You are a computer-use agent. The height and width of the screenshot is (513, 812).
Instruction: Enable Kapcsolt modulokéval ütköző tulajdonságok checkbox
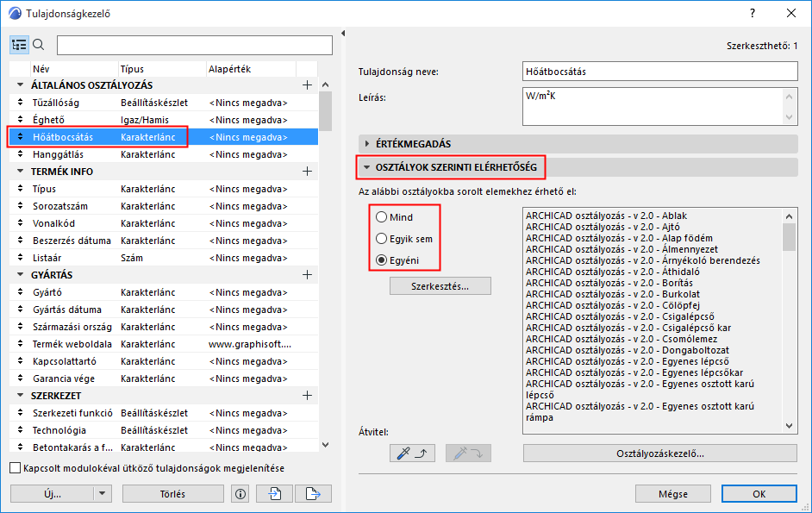pos(16,468)
